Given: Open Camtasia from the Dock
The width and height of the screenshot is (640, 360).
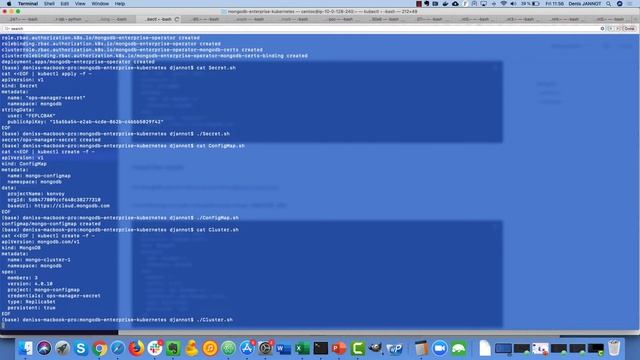Looking at the screenshot, I should [358, 348].
